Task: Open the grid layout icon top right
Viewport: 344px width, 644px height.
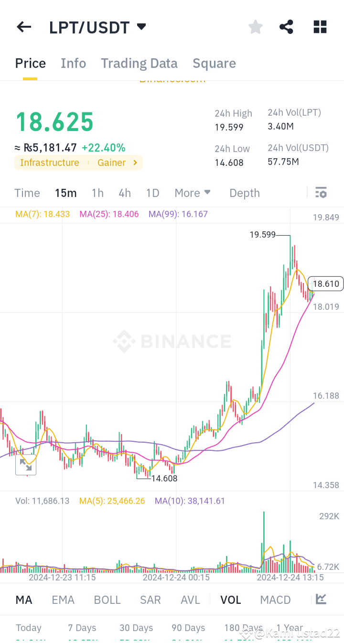Action: 319,27
